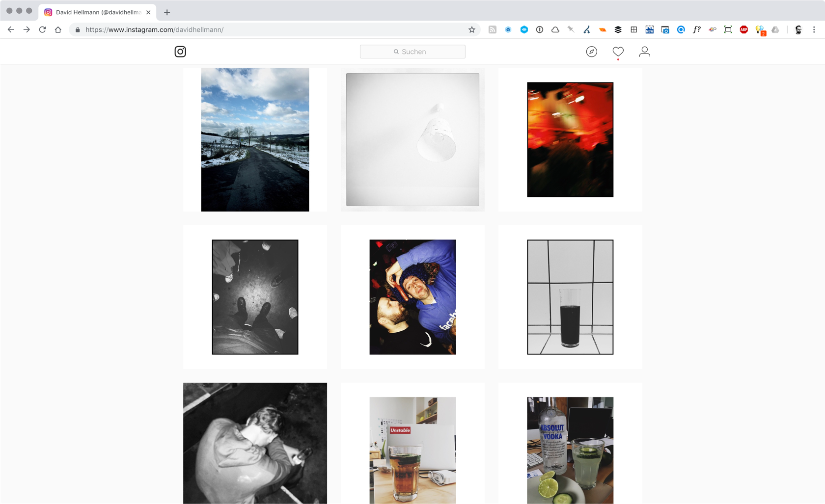Click the blue NEW extension icon
The height and width of the screenshot is (504, 825).
(x=650, y=29)
